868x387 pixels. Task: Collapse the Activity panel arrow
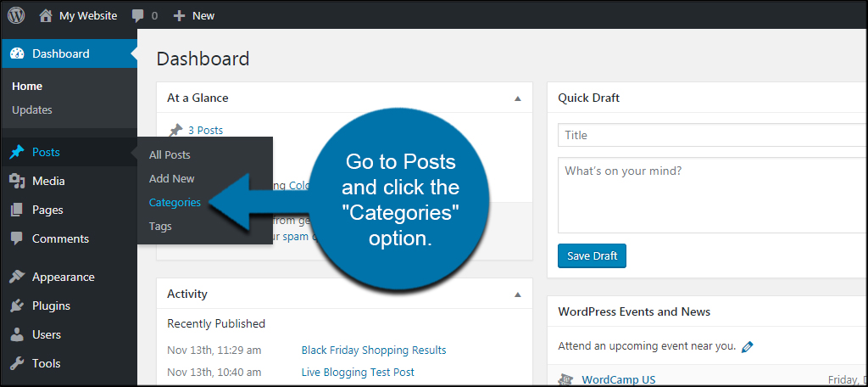518,294
